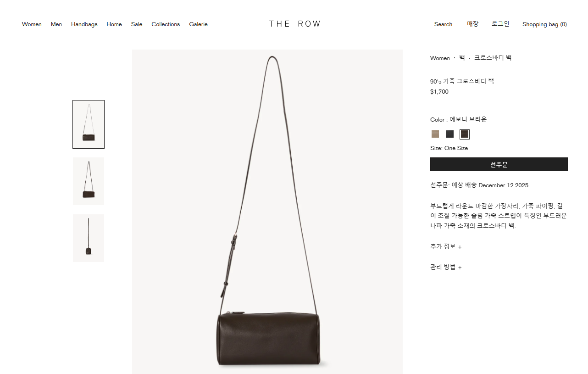Image resolution: width=588 pixels, height=374 pixels.
Task: Expand the 관리 방법 section
Action: coord(446,267)
